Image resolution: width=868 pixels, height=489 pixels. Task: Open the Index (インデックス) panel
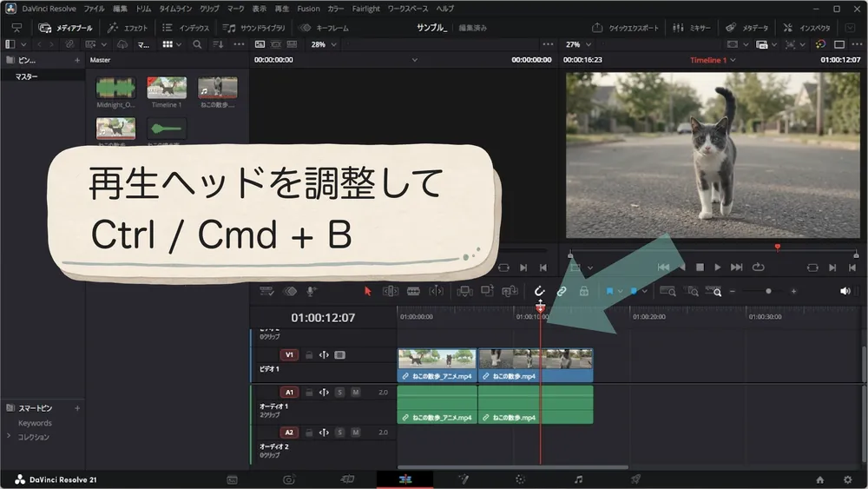point(186,28)
